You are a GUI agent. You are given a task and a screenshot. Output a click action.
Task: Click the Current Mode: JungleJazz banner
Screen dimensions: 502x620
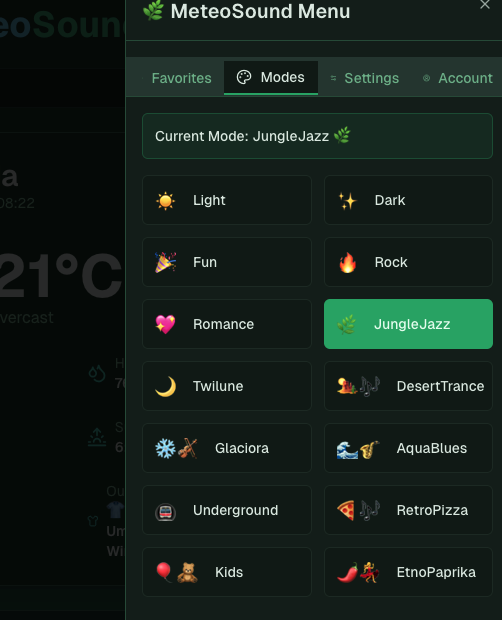pos(317,136)
